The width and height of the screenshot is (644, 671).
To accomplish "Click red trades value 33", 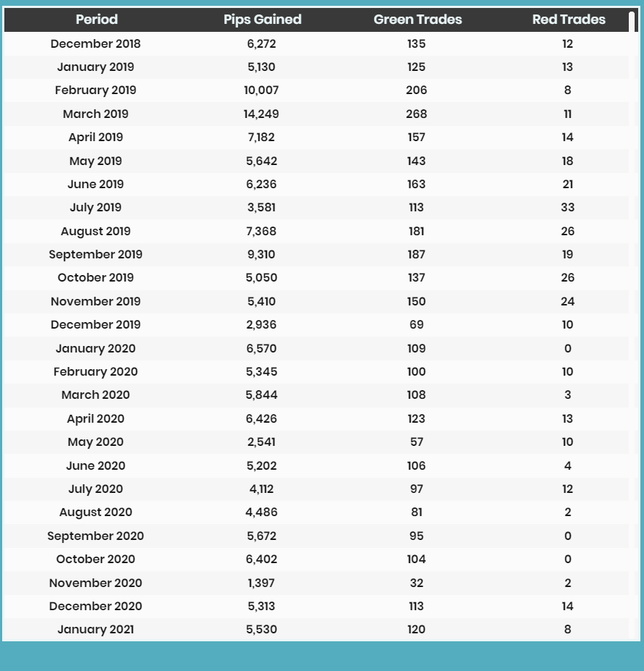I will pos(567,208).
